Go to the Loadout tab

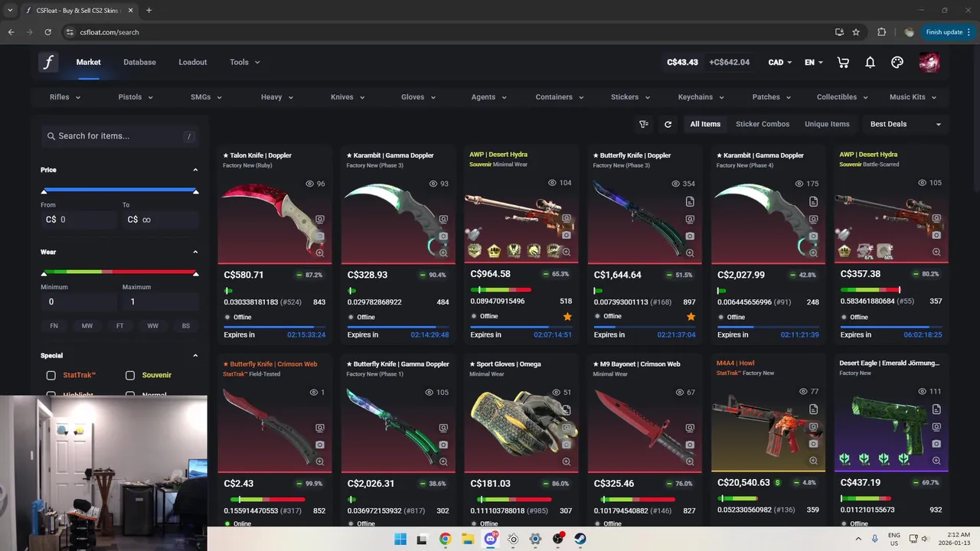click(193, 62)
